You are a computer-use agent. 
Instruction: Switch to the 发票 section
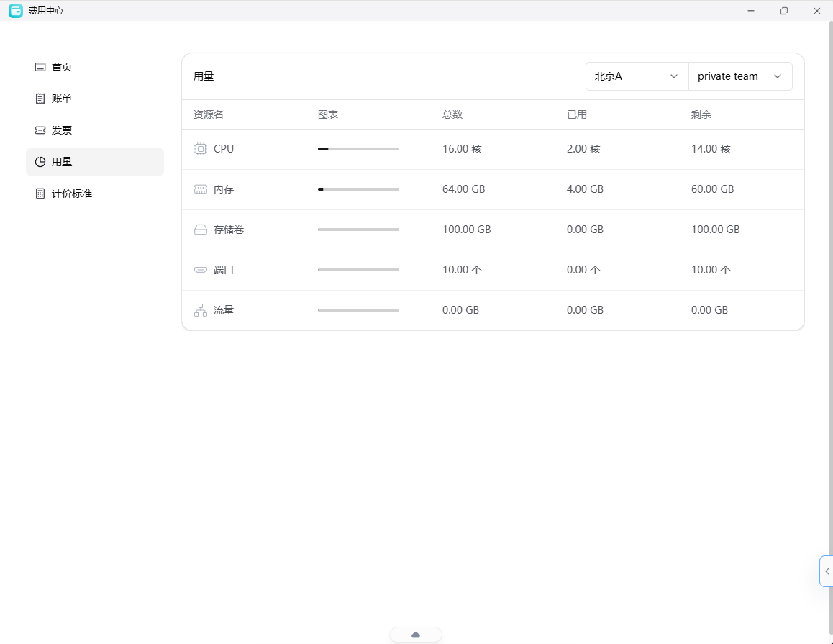94,130
